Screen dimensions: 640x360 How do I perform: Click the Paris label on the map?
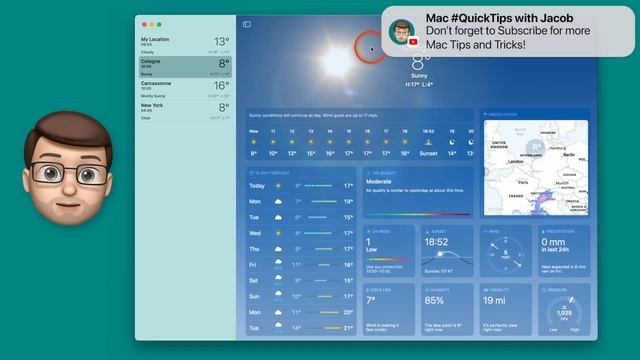[x=523, y=182]
